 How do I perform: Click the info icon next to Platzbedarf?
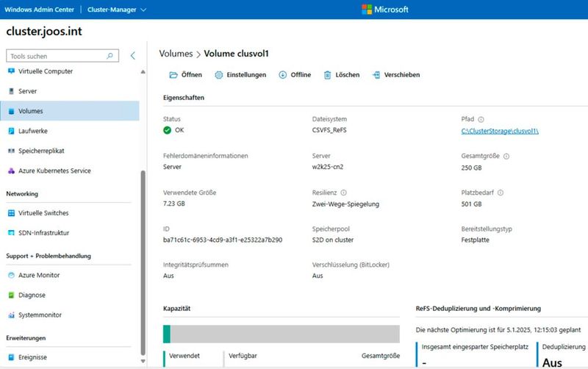click(501, 193)
